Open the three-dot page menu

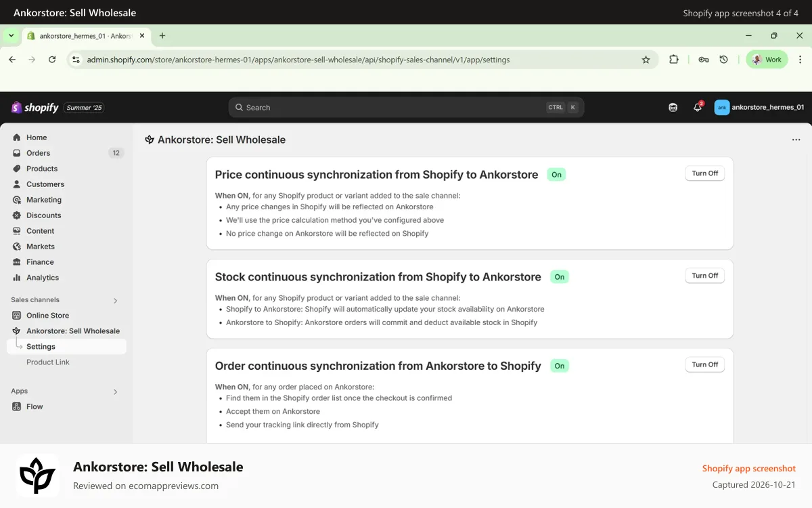click(x=796, y=140)
